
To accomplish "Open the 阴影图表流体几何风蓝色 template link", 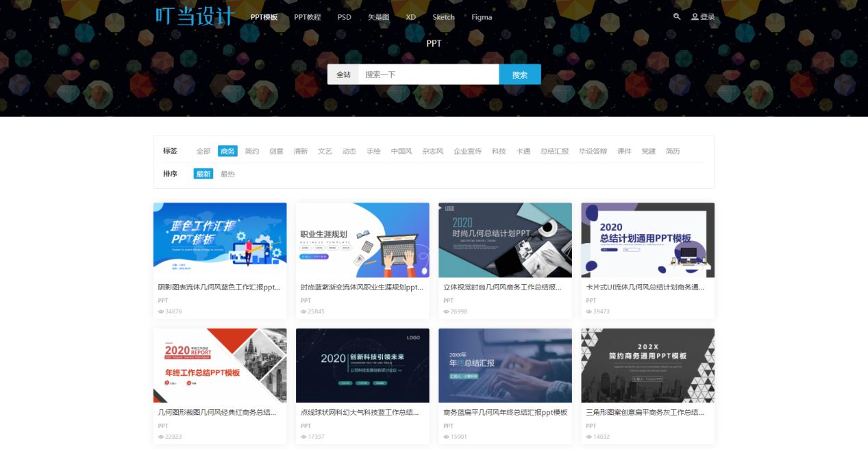I will point(220,286).
